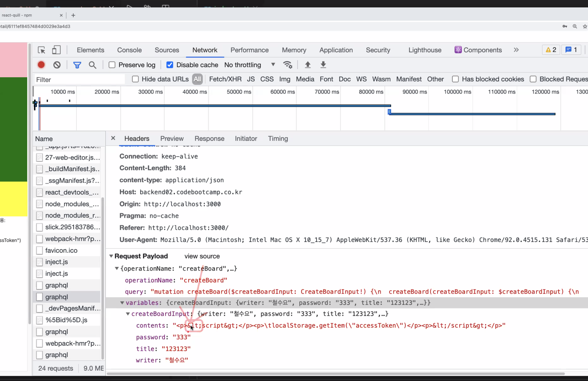The image size is (588, 381).
Task: Collapse the createBoardInput tree node
Action: [128, 314]
